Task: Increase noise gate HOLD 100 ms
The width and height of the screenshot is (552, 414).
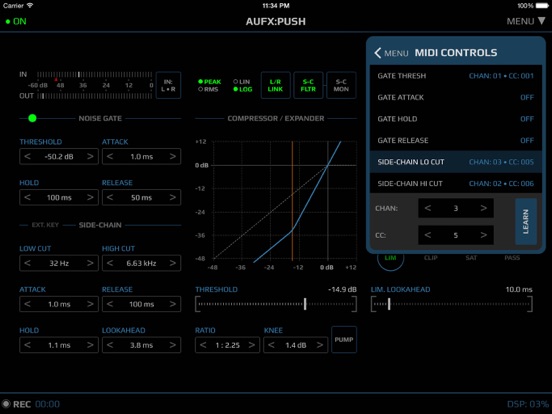Action: click(90, 197)
